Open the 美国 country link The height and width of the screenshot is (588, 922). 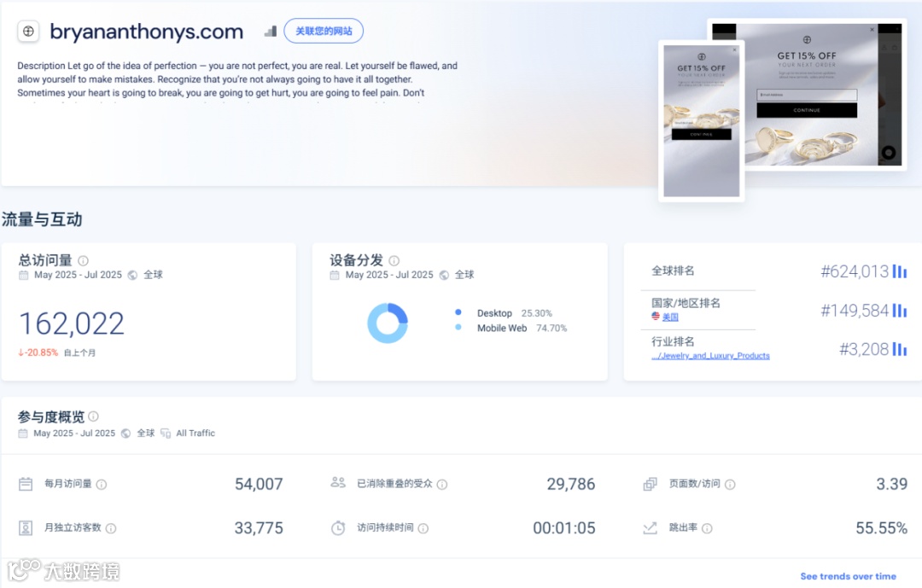pyautogui.click(x=670, y=317)
